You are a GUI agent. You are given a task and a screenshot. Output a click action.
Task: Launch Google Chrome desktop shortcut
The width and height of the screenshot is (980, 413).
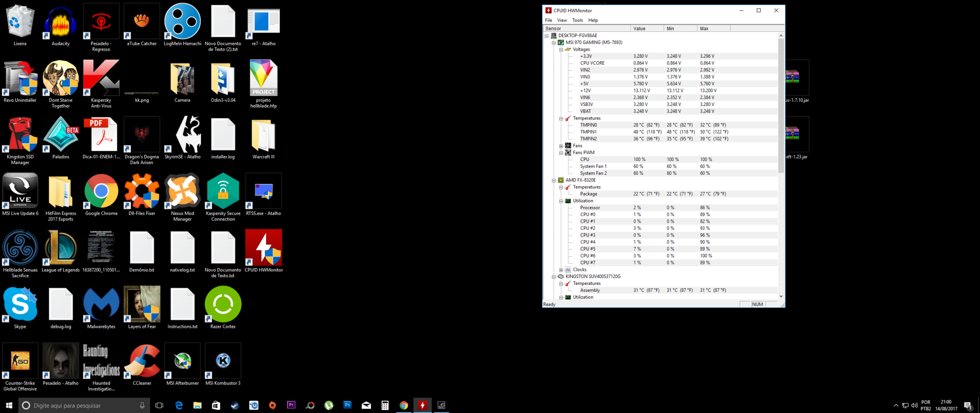(x=101, y=195)
